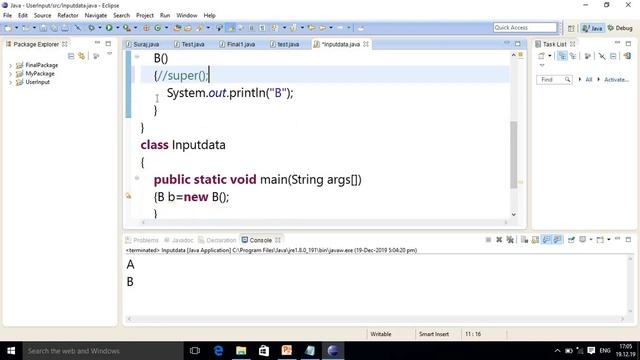Toggle Link with Editor in Package Explorer
This screenshot has width=640, height=360.
[82, 56]
